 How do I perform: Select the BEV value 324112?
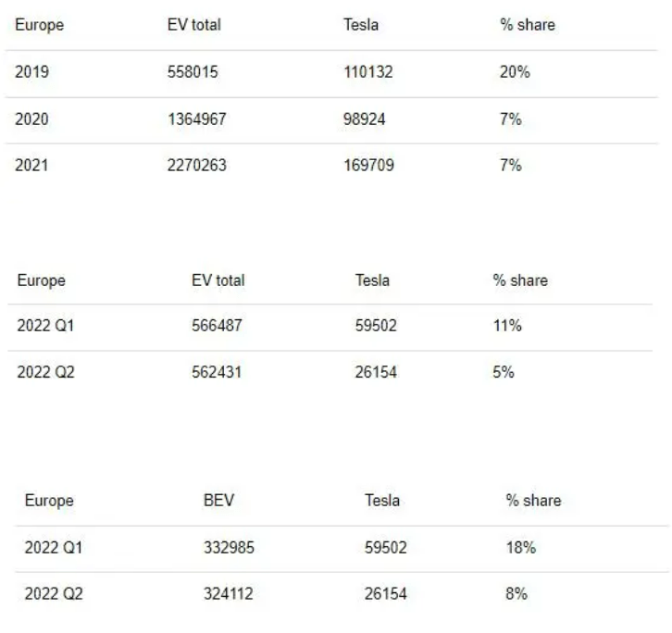(x=229, y=593)
